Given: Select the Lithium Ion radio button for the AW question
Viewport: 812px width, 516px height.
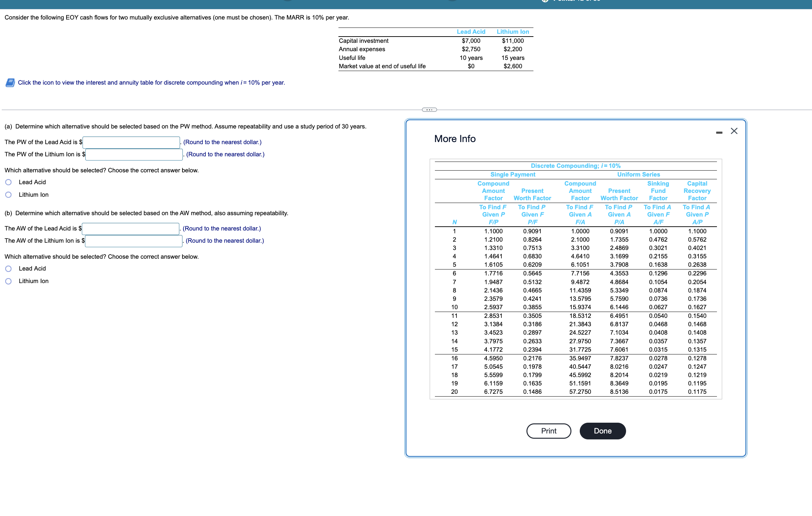Looking at the screenshot, I should 8,281.
